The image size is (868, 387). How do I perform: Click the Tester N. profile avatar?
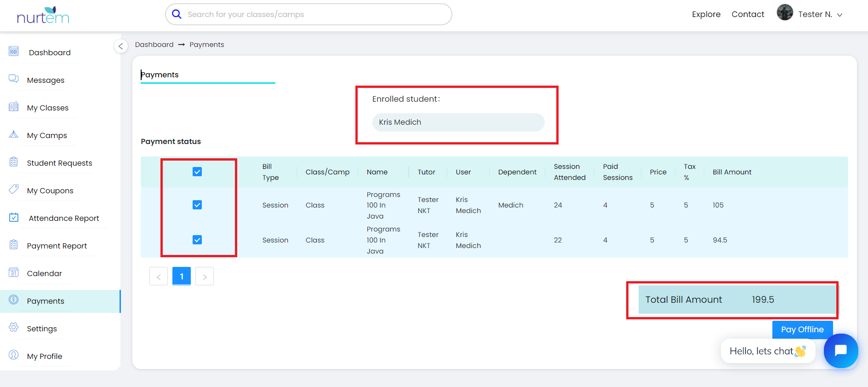click(x=785, y=13)
